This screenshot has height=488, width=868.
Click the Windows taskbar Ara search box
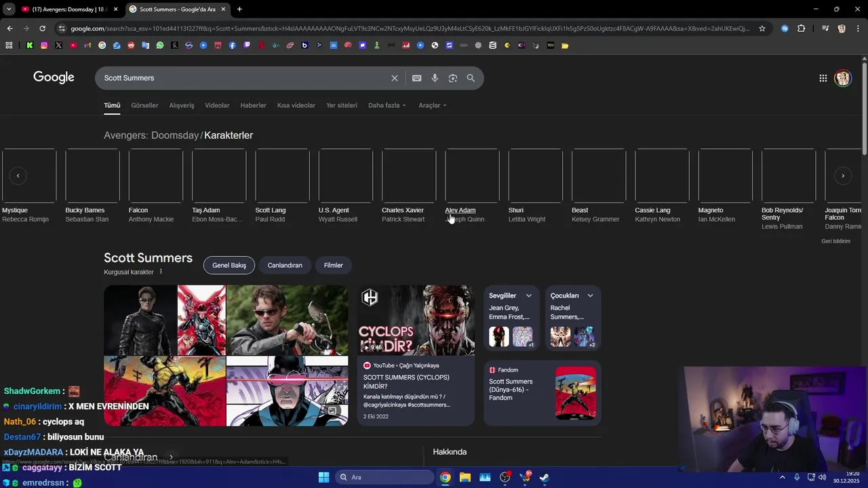(x=386, y=477)
